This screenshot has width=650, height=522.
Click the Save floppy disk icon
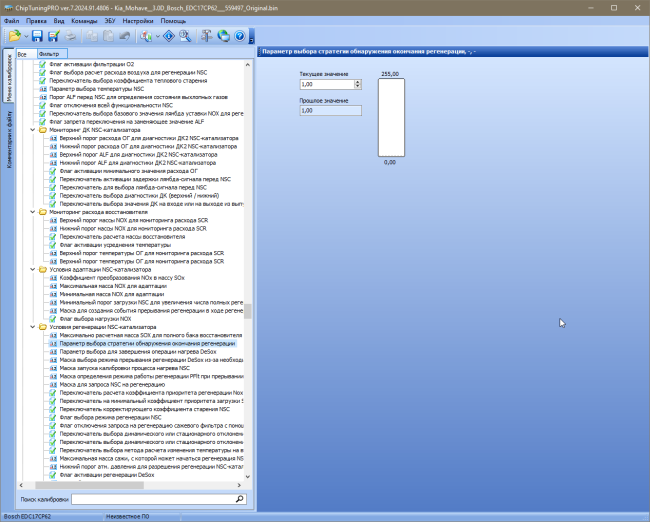(x=37, y=36)
